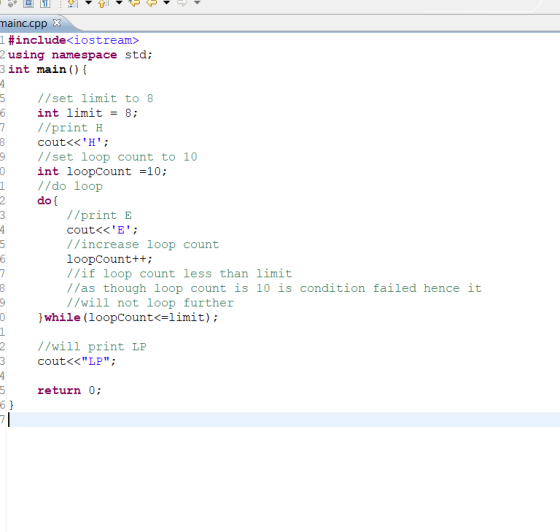Click the closing brace of main
The width and height of the screenshot is (560, 532).
tap(11, 405)
